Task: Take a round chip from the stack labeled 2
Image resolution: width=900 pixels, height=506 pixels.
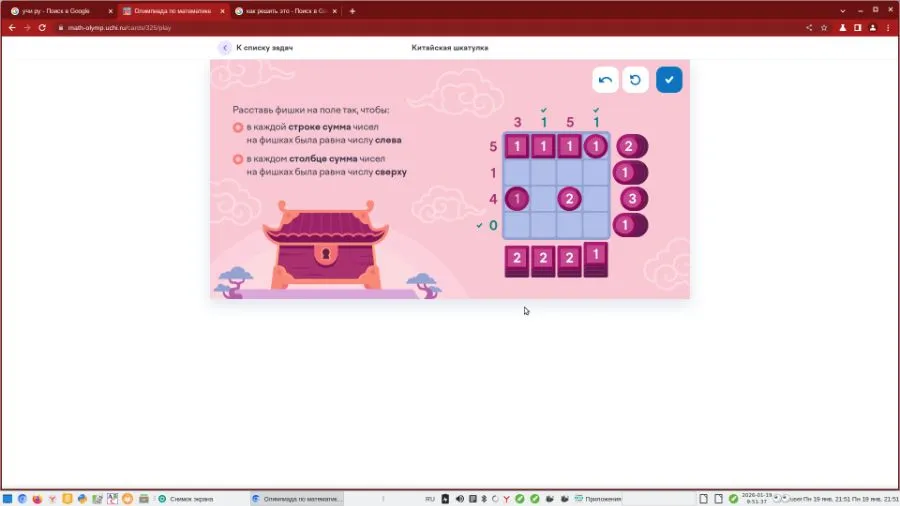Action: coord(631,146)
